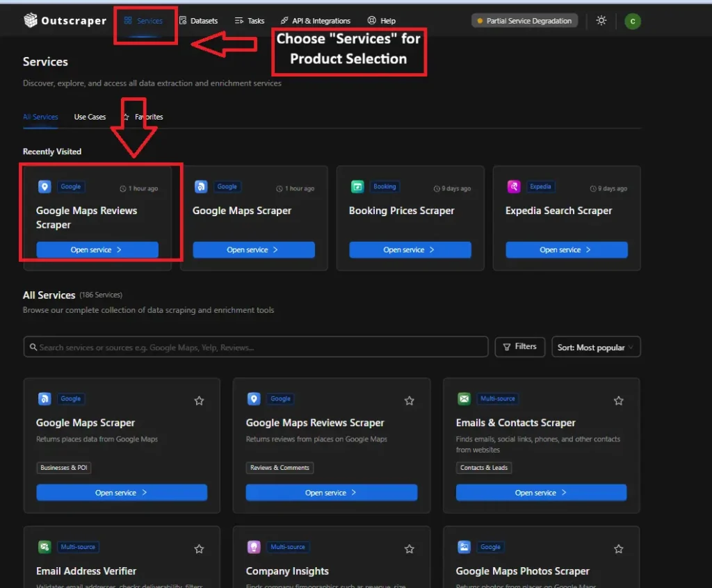Expand the Sort: Most popular dropdown
This screenshot has width=712, height=588.
[x=596, y=347]
